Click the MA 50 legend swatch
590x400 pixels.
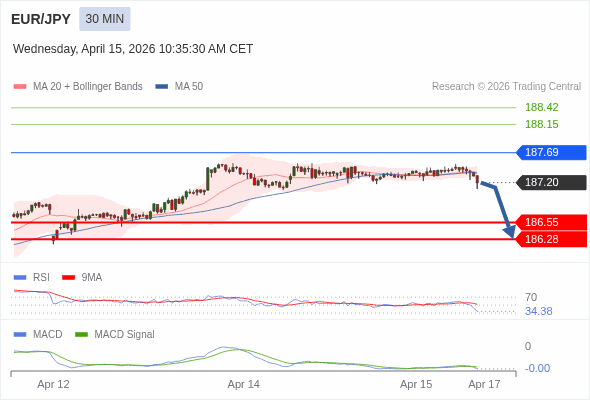tap(162, 87)
